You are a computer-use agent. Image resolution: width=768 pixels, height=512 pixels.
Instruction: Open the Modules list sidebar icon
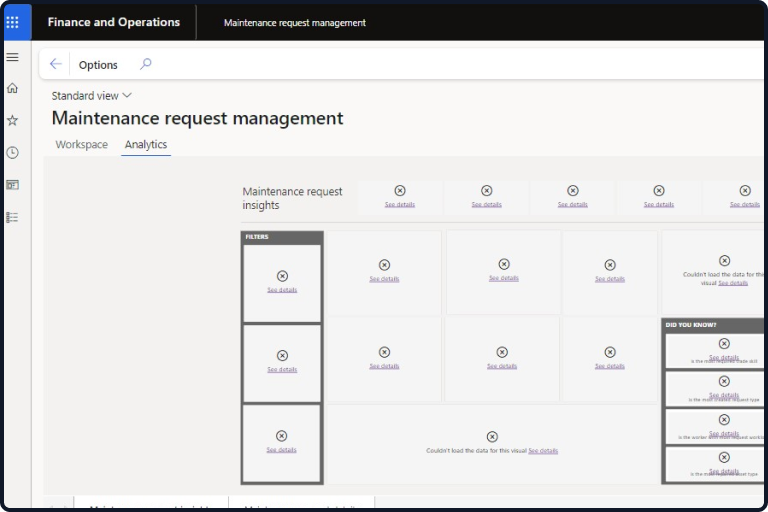[12, 217]
